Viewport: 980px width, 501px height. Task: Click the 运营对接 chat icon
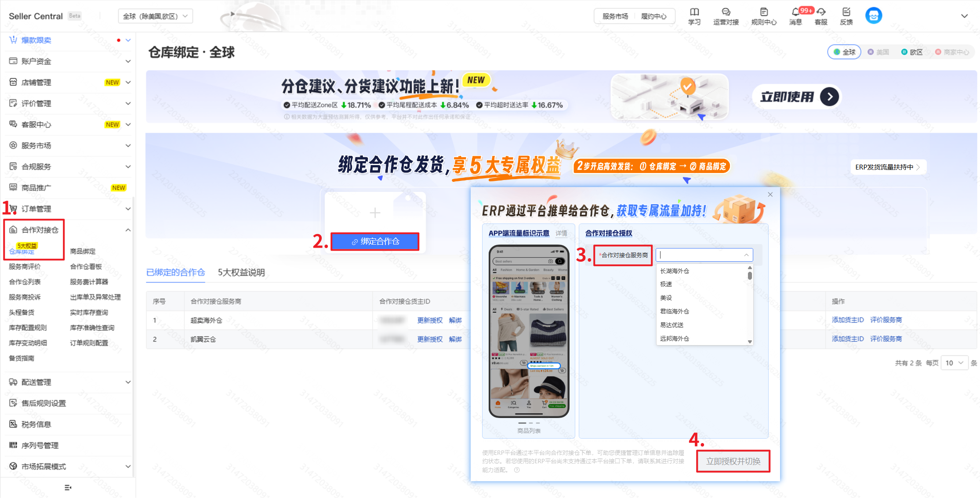(x=726, y=12)
